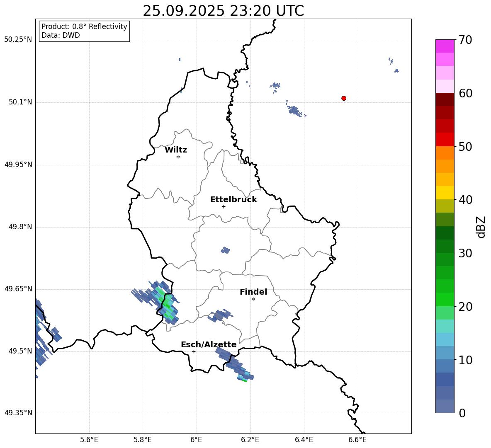Click the bright green colorbar segment at 20
The height and width of the screenshot is (448, 491).
tap(445, 299)
